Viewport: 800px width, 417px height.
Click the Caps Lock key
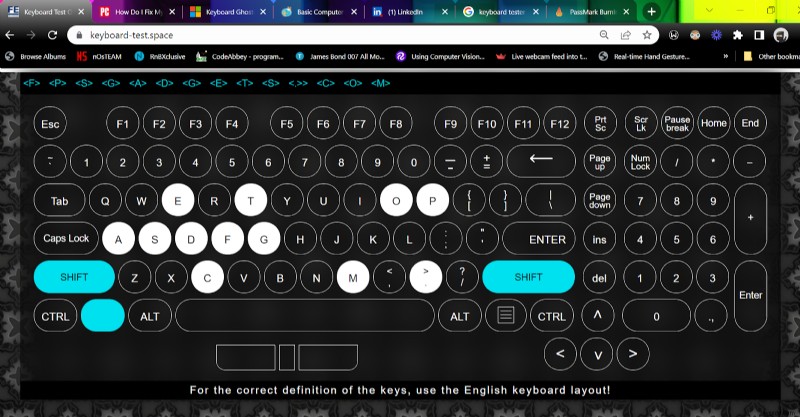(66, 238)
